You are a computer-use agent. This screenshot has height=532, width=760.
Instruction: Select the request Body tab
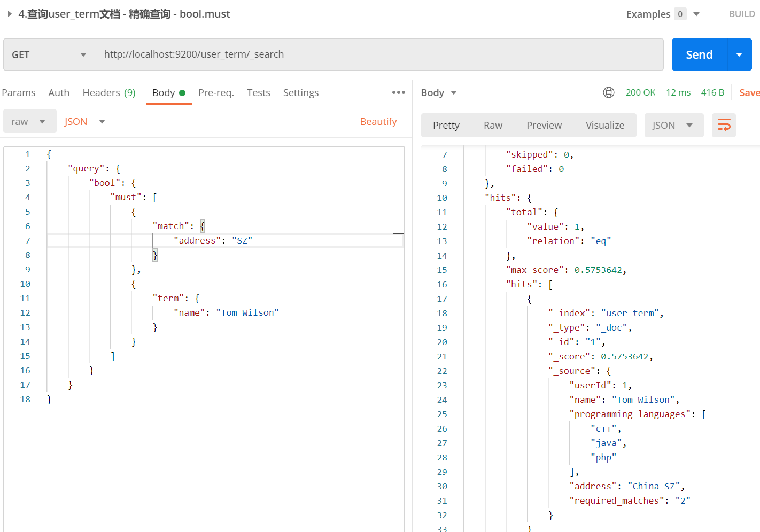coord(168,92)
